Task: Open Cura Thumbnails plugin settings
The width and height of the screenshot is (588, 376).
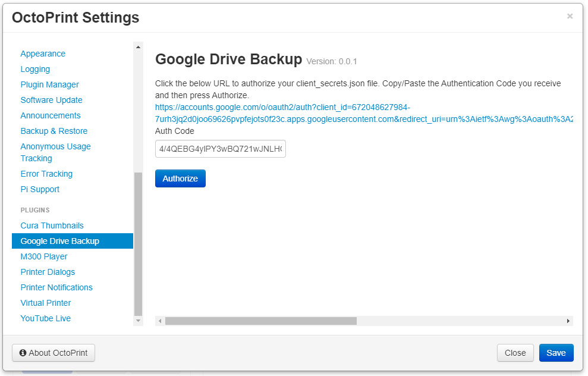Action: tap(52, 225)
